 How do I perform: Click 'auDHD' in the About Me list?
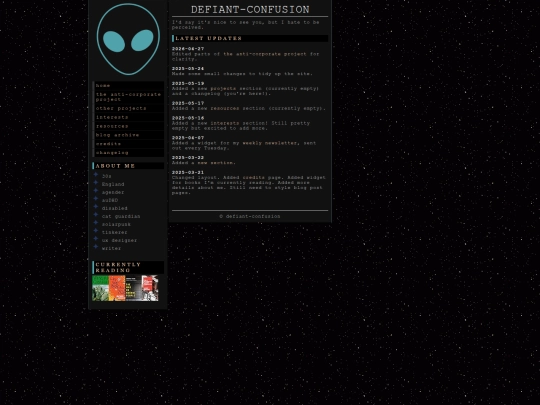tap(110, 200)
